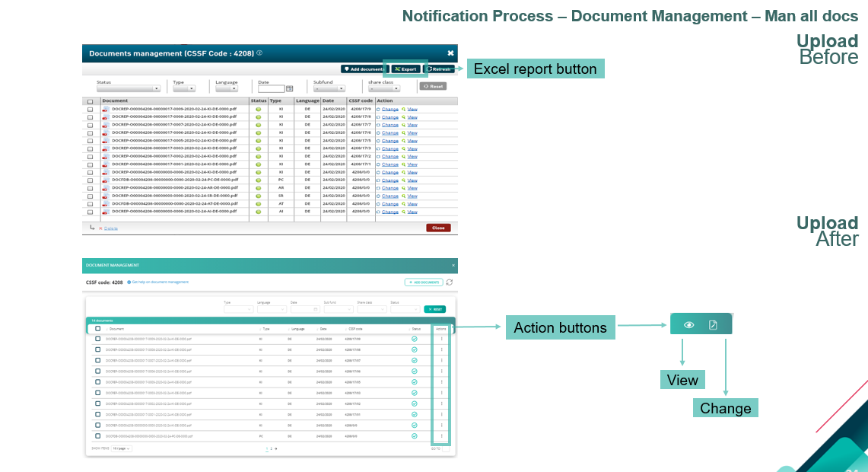Viewport: 868px width, 472px height.
Task: Open the Status filter dropdown in the new window
Action: (405, 309)
